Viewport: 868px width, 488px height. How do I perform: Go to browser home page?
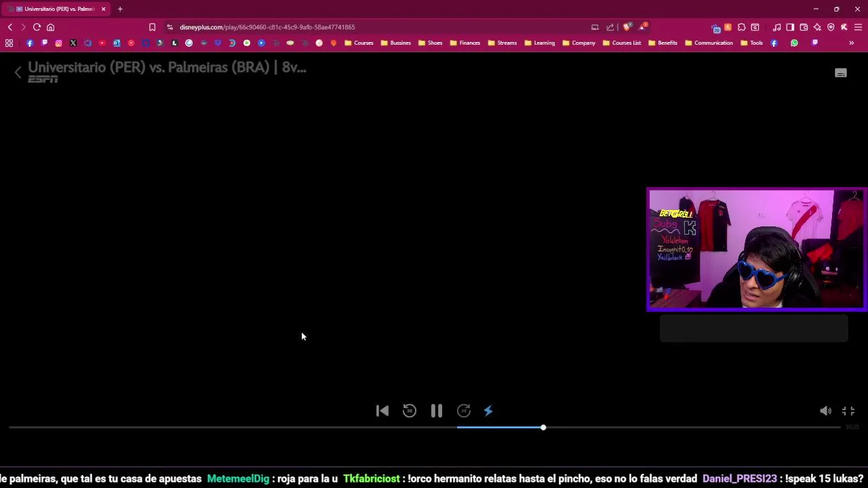click(x=50, y=27)
